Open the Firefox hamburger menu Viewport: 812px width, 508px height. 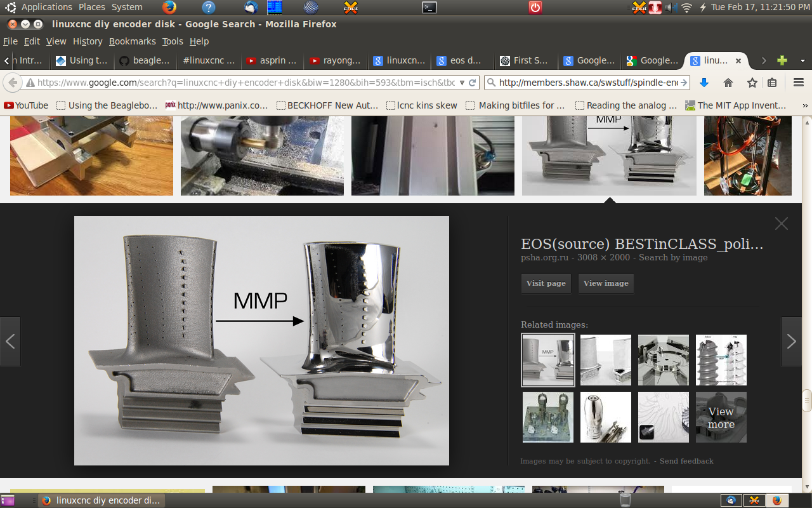(799, 83)
